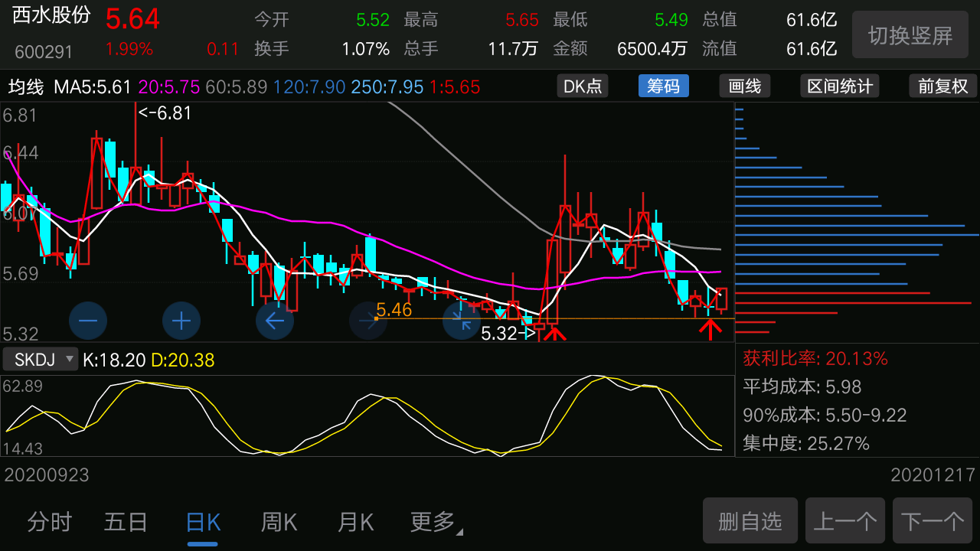The width and height of the screenshot is (980, 551).
Task: Select the 日K tab
Action: (x=203, y=523)
